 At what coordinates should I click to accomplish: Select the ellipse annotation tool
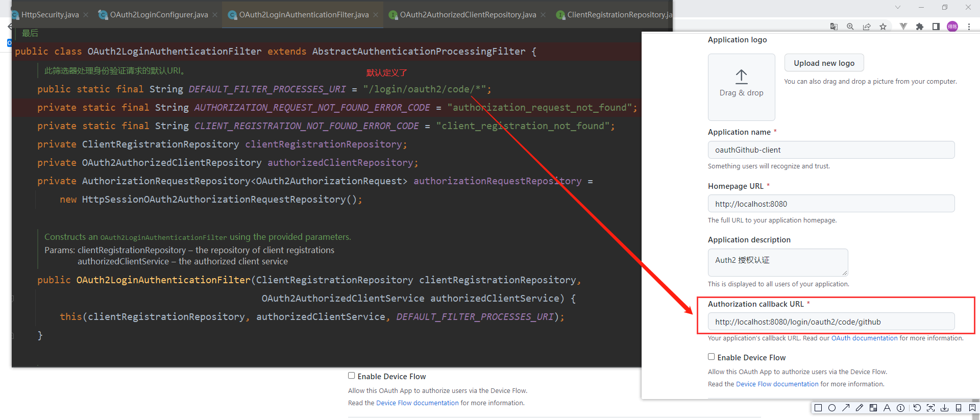[x=832, y=408]
